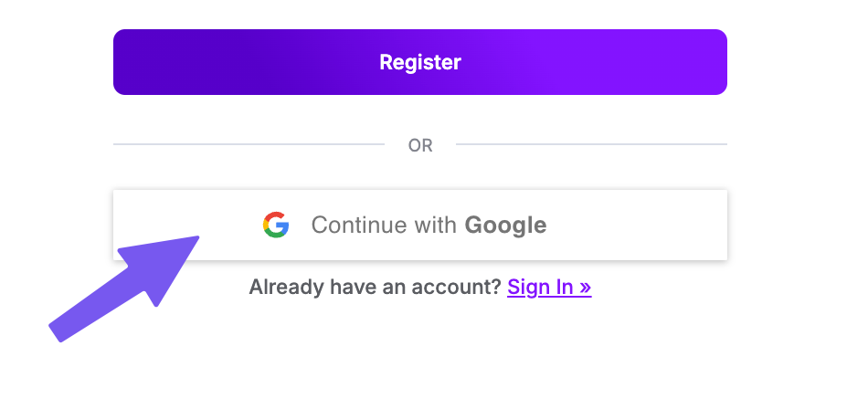868x409 pixels.
Task: Select the 'Already have an account?' text
Action: [x=375, y=288]
